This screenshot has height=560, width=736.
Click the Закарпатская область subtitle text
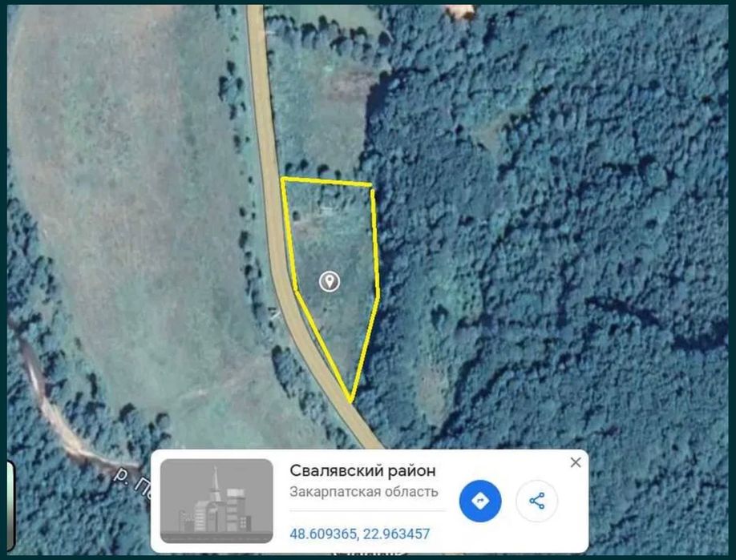tap(364, 492)
